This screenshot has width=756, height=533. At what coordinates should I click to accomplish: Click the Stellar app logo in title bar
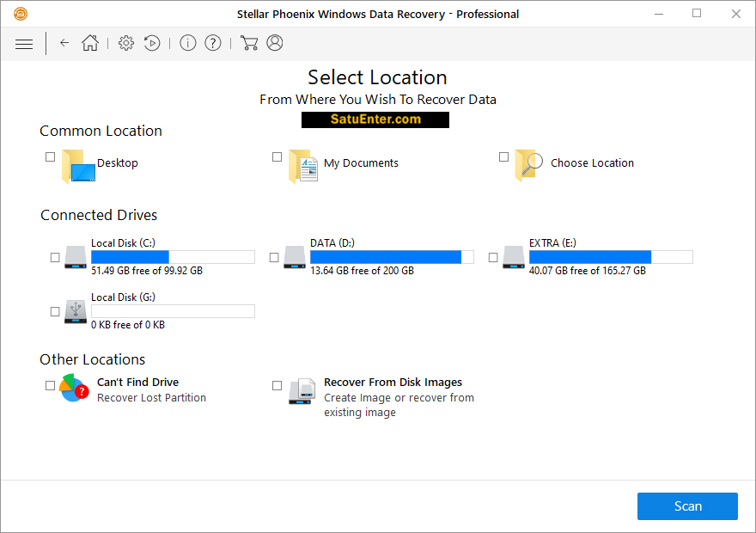pyautogui.click(x=21, y=14)
